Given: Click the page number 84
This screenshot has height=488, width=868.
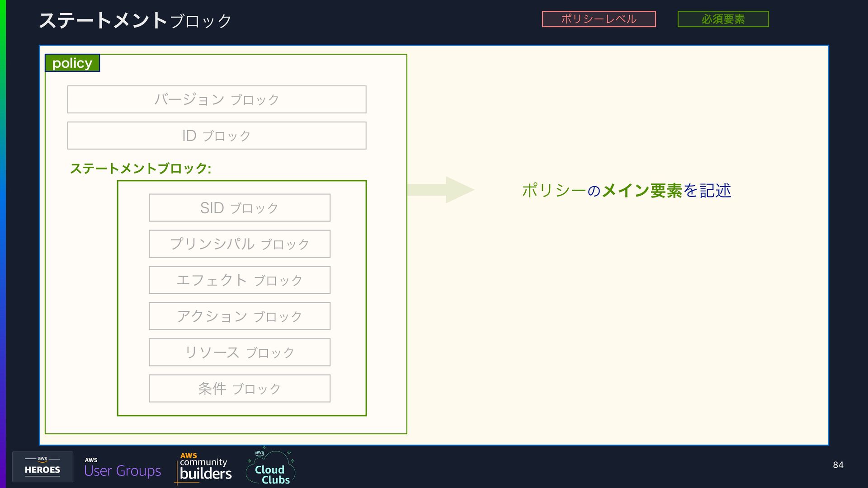Looking at the screenshot, I should coord(838,465).
